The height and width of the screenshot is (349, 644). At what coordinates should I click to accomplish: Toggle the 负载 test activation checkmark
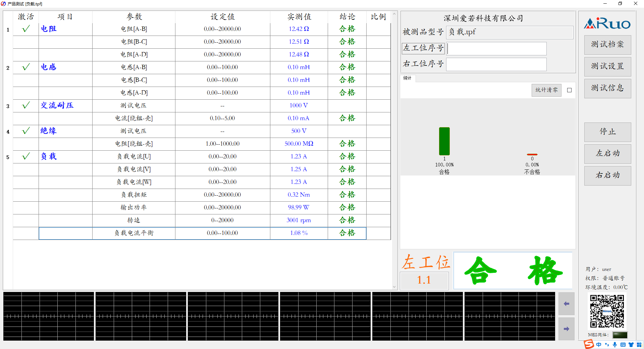(26, 156)
